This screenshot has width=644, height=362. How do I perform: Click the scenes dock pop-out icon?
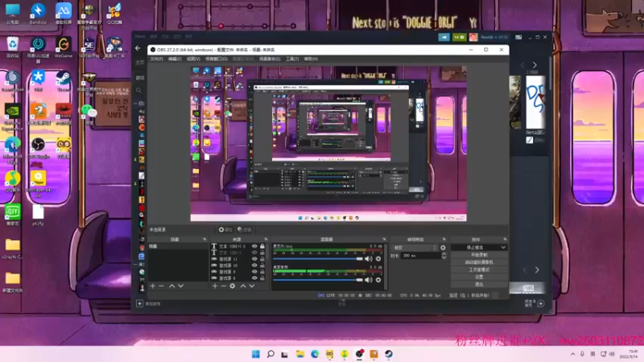point(204,239)
